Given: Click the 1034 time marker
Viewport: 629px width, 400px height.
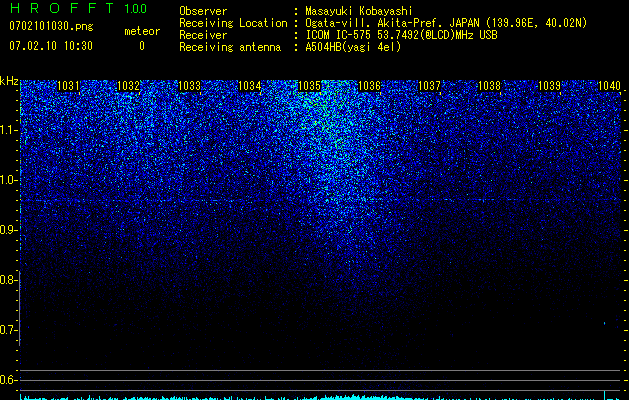Looking at the screenshot, I should click(x=250, y=86).
